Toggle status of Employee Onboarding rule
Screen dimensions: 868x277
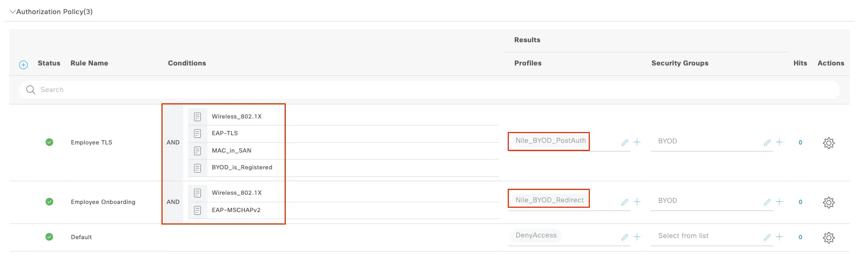click(49, 202)
